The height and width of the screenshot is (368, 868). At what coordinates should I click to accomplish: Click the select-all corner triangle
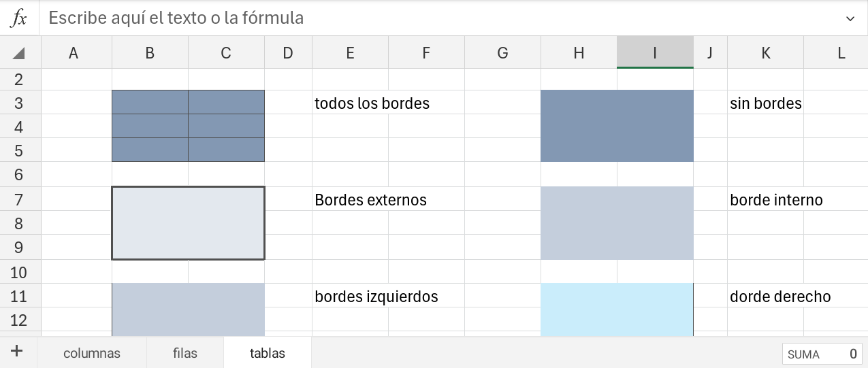pos(19,53)
